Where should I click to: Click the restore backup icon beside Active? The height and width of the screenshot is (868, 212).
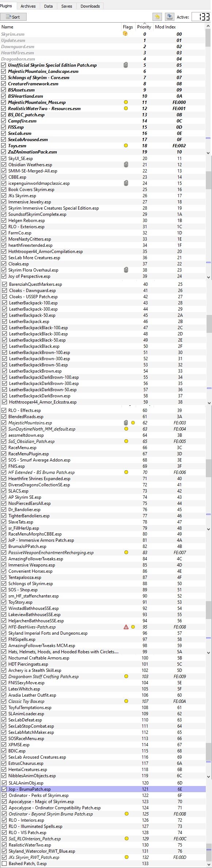157,17
